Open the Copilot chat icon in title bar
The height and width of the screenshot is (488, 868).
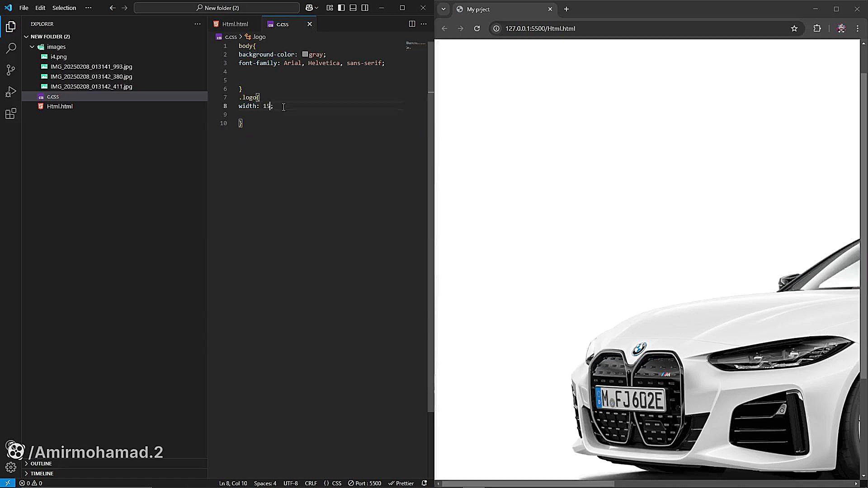[309, 8]
